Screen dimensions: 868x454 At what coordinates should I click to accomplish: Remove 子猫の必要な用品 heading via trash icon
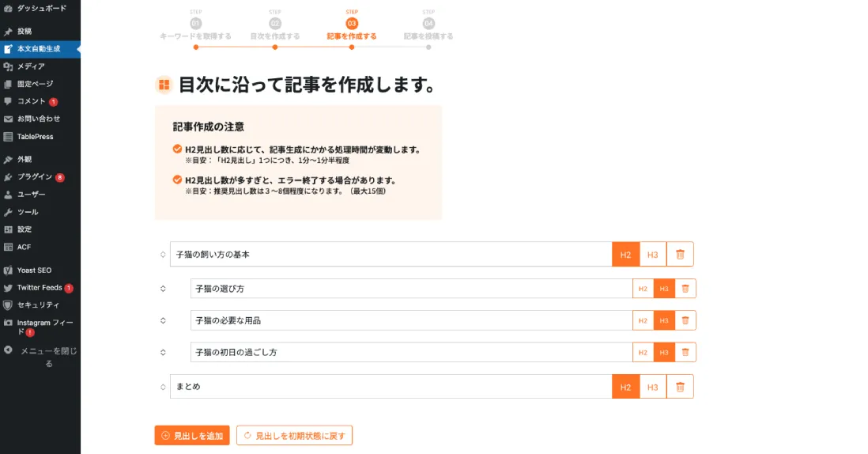(x=685, y=320)
